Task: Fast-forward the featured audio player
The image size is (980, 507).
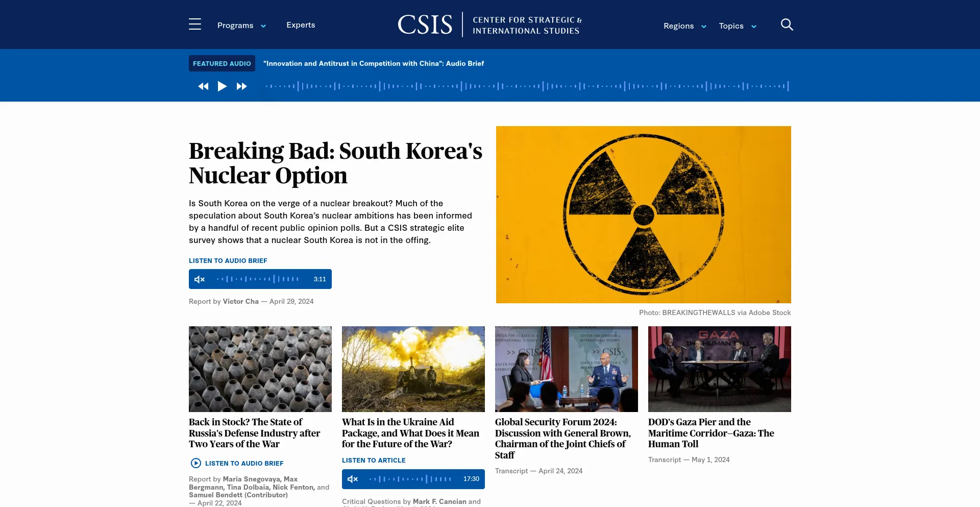Action: [x=242, y=86]
